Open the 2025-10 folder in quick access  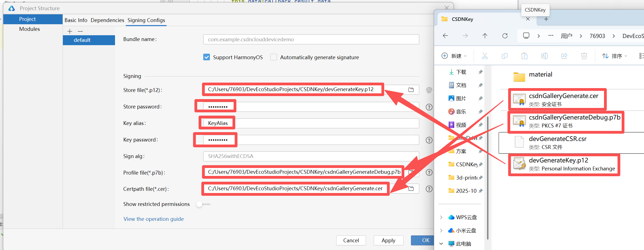pos(463,191)
